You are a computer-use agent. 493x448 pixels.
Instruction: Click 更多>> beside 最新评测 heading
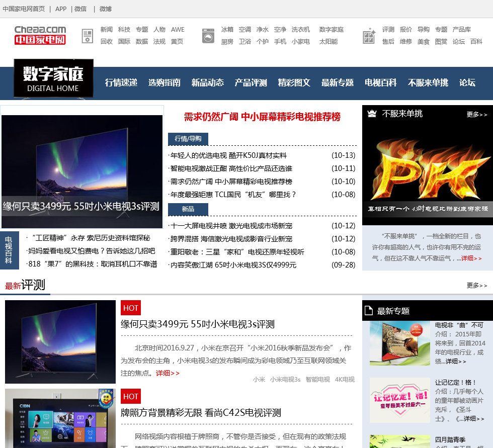477,286
